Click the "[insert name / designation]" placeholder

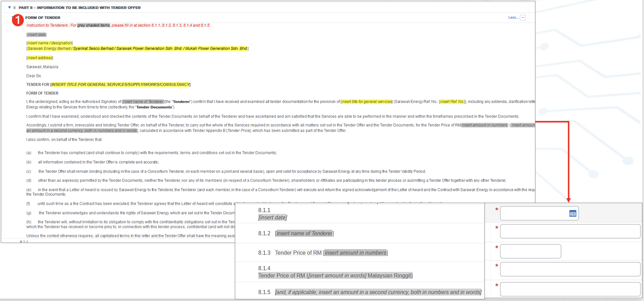(x=49, y=43)
